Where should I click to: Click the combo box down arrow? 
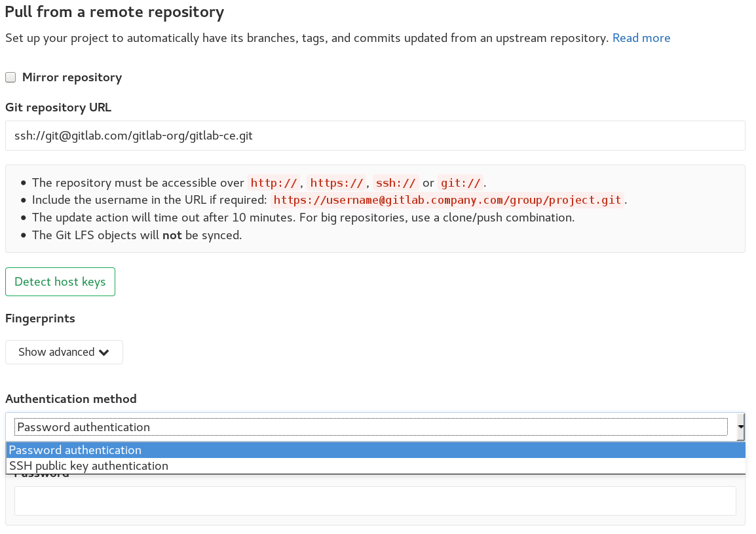[740, 427]
